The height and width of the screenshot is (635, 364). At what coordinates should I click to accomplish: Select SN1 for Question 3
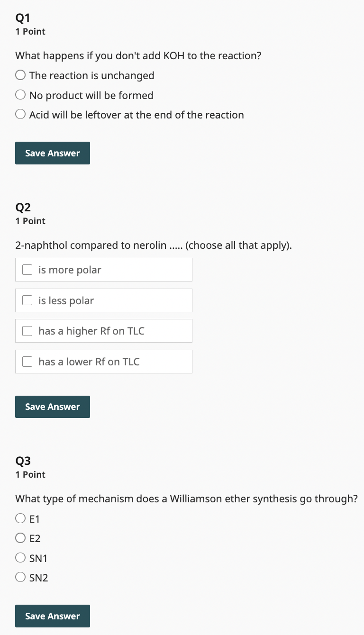20,557
